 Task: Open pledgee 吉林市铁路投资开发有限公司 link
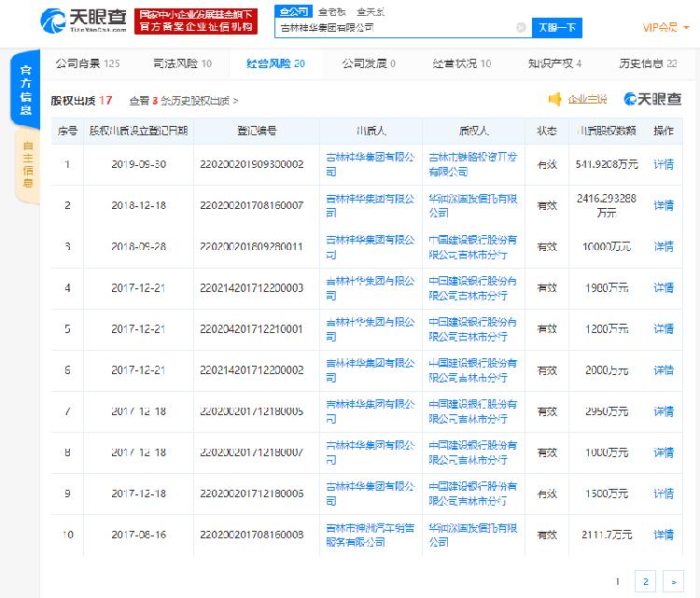coord(473,164)
